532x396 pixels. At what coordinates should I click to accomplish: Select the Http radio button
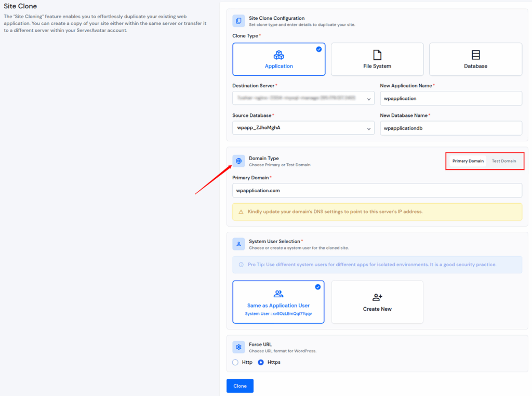pyautogui.click(x=235, y=362)
